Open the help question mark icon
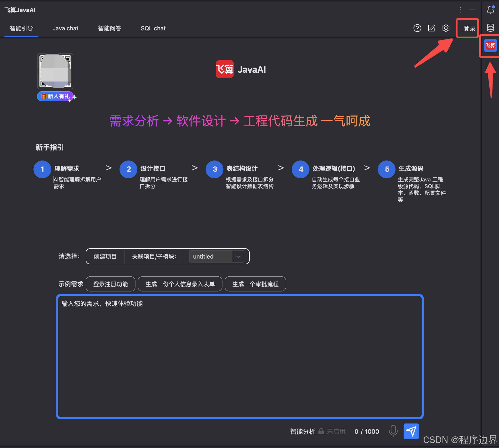 417,28
